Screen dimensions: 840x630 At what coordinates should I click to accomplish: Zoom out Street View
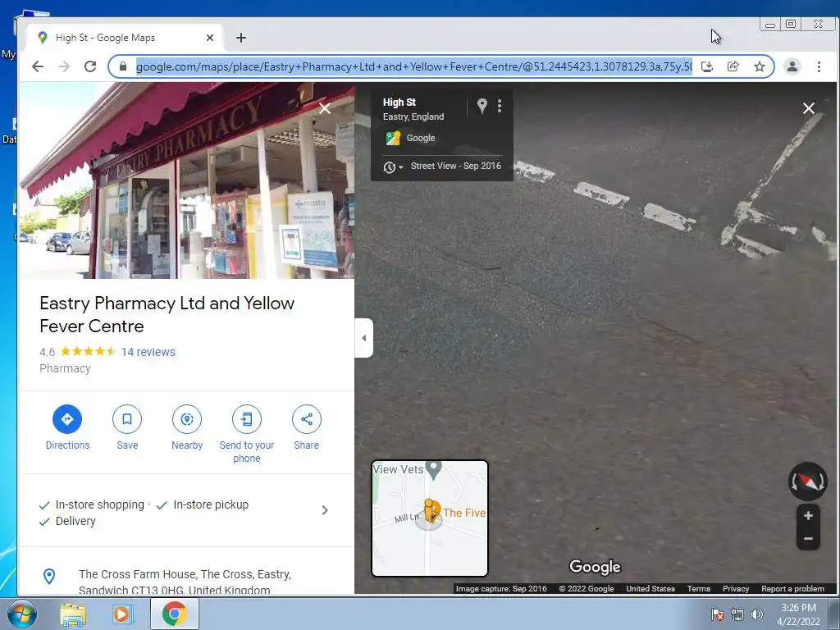(808, 538)
